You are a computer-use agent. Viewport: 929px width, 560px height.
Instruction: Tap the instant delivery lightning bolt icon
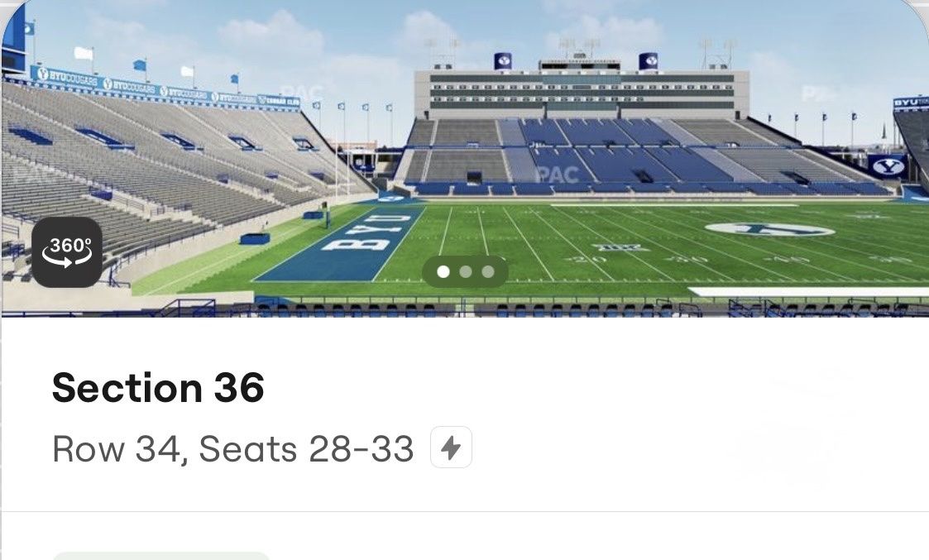click(452, 448)
